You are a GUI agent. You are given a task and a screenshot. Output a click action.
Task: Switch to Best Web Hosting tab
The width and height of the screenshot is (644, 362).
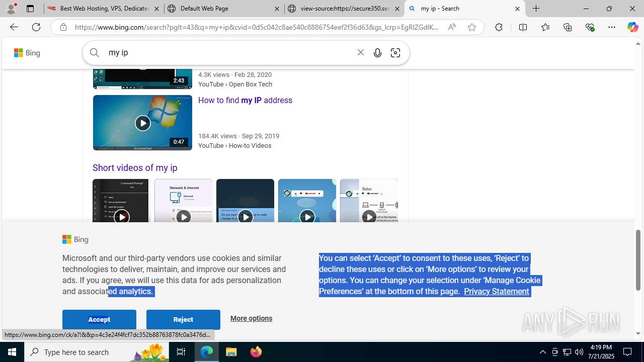(99, 9)
